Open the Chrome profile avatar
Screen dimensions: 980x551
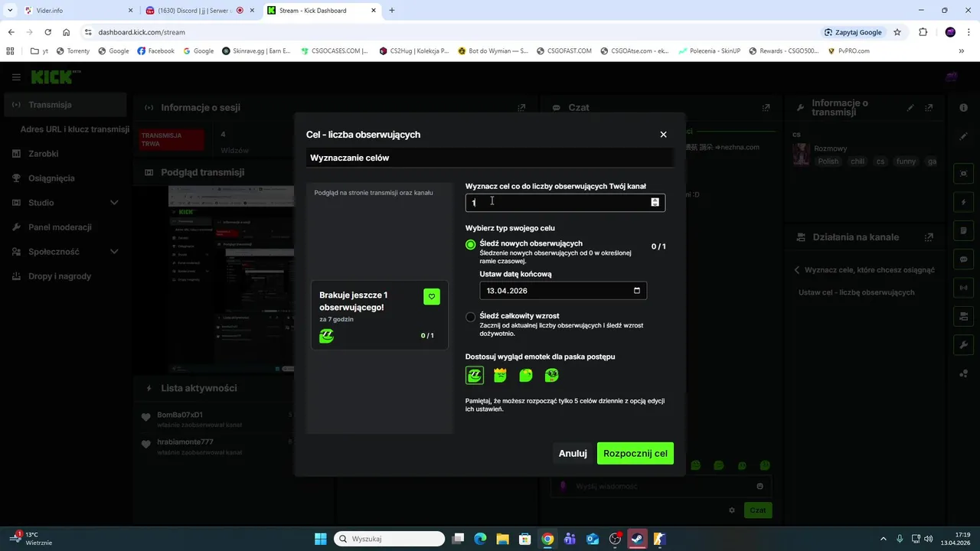pos(950,32)
